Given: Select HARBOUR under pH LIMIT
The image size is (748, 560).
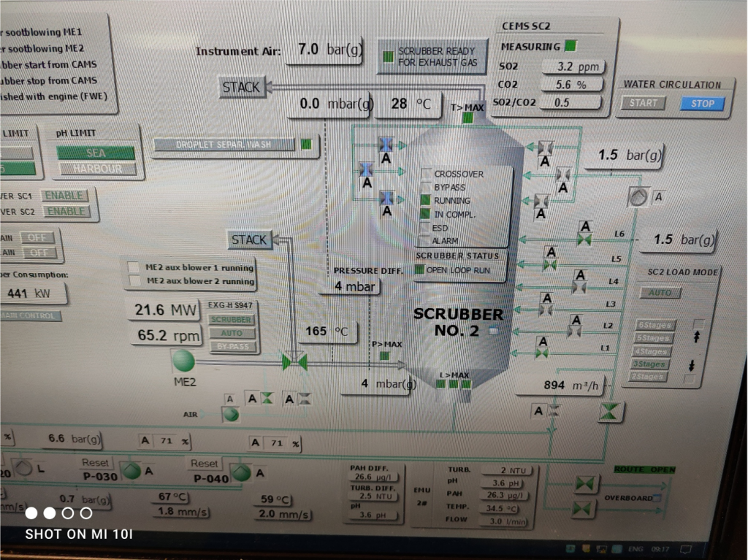Looking at the screenshot, I should point(97,169).
